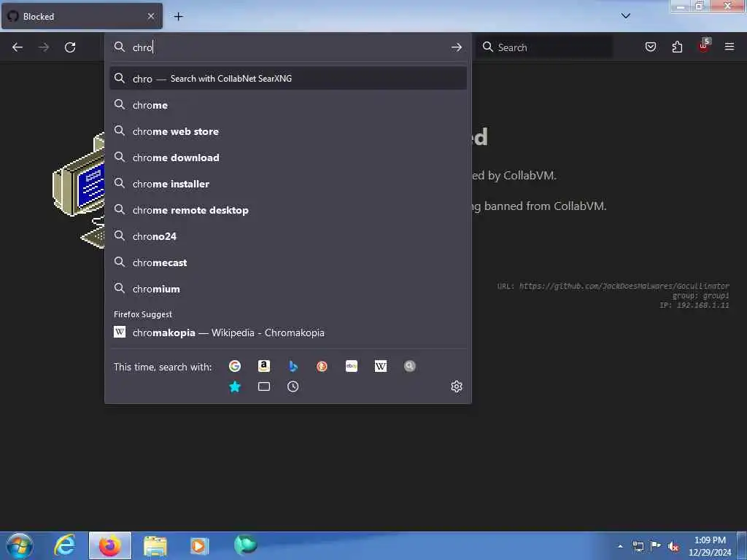
Task: Search History with the clock icon
Action: 293,386
